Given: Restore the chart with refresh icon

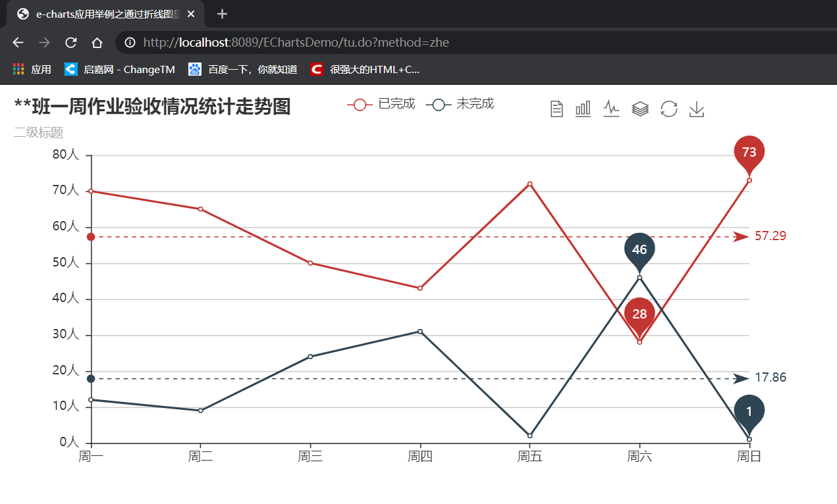Looking at the screenshot, I should point(669,109).
